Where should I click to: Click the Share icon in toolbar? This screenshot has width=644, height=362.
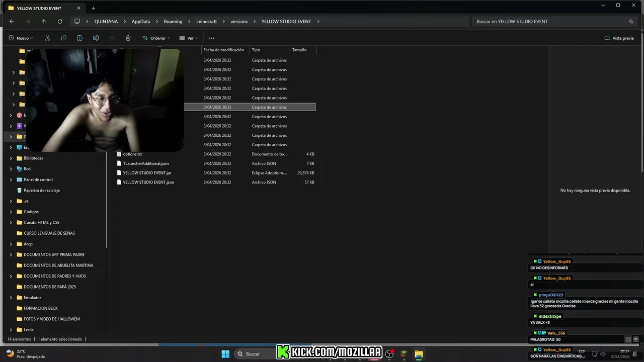click(x=112, y=38)
